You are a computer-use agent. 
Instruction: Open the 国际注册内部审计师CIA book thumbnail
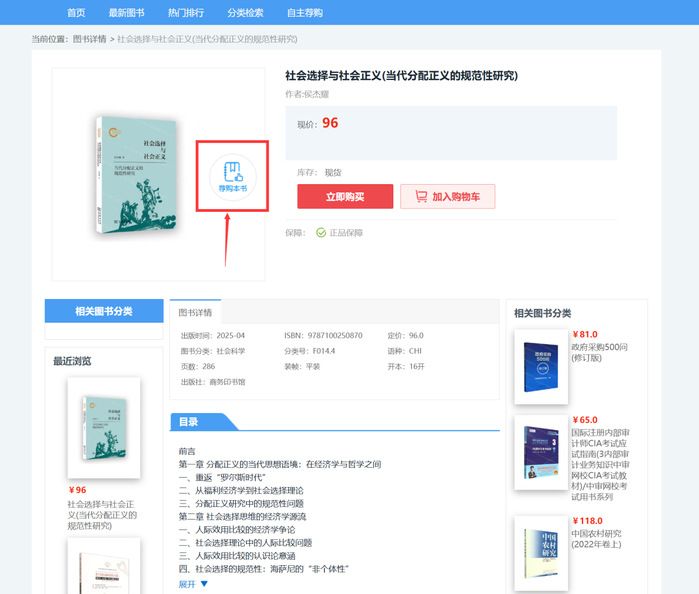pyautogui.click(x=541, y=453)
